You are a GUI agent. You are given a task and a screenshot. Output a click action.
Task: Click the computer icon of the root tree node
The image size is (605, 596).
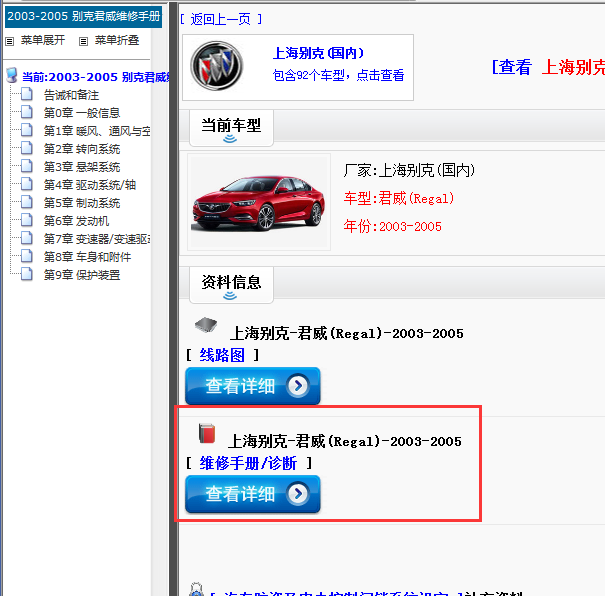tap(12, 76)
